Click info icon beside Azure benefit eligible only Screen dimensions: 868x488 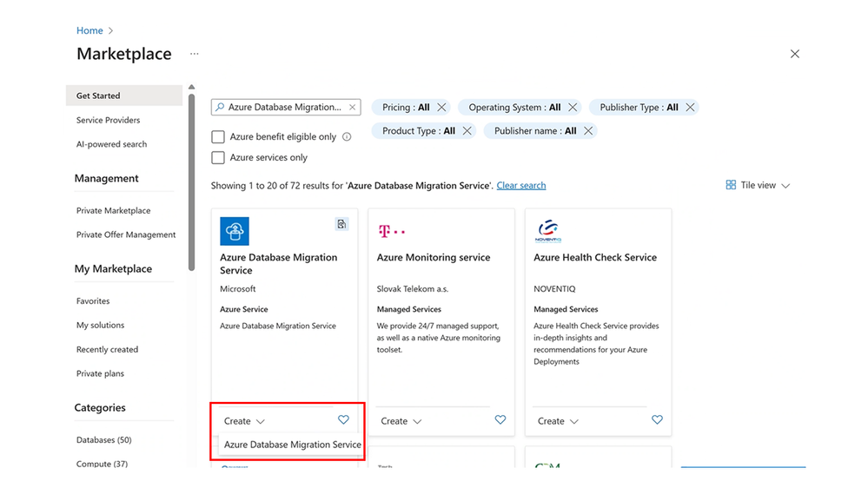point(347,136)
